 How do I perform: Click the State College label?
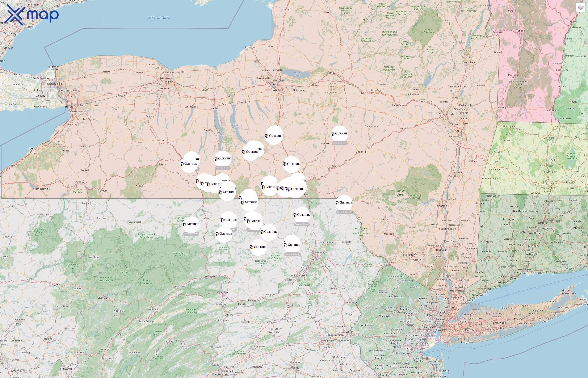(x=147, y=321)
